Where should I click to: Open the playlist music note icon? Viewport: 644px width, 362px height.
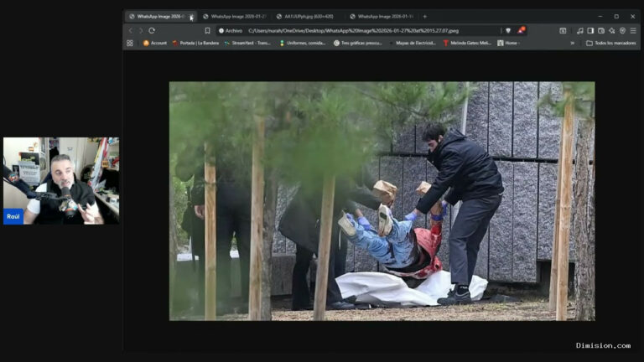pyautogui.click(x=580, y=31)
